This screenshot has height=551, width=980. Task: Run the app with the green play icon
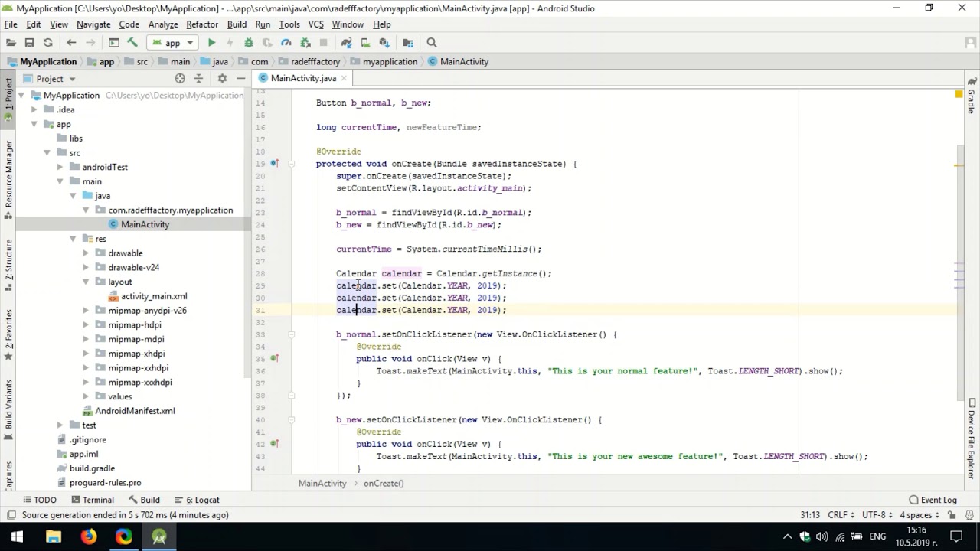click(x=212, y=43)
